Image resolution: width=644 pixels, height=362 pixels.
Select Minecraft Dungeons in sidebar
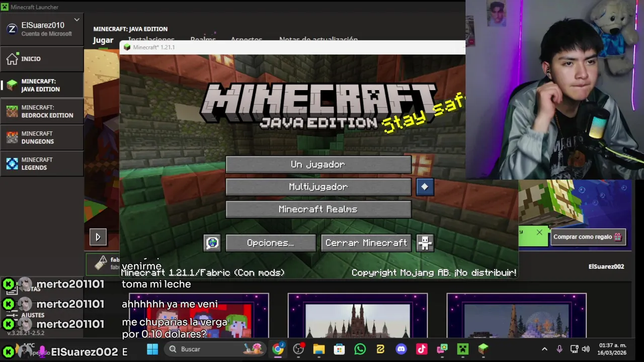pyautogui.click(x=42, y=137)
